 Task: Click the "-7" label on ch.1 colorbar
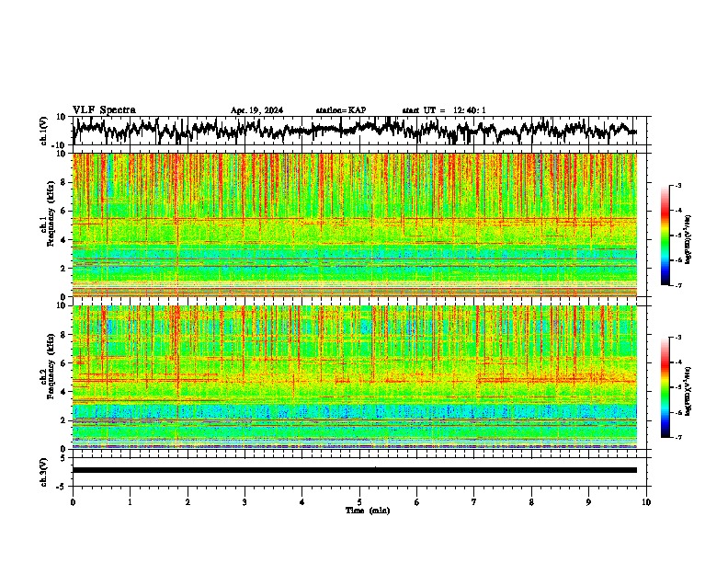(x=678, y=285)
